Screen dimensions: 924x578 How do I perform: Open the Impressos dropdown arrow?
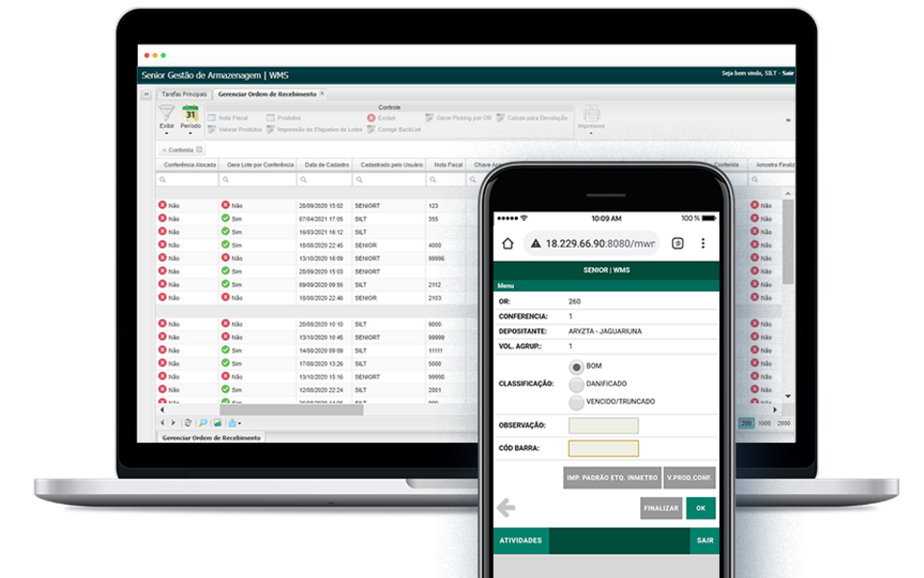[591, 133]
